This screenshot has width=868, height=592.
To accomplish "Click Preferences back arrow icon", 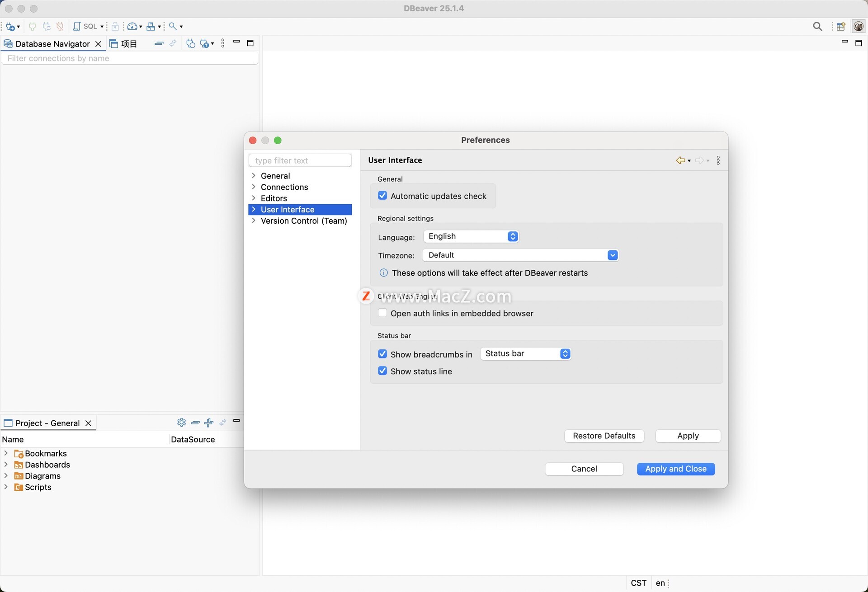I will point(680,160).
